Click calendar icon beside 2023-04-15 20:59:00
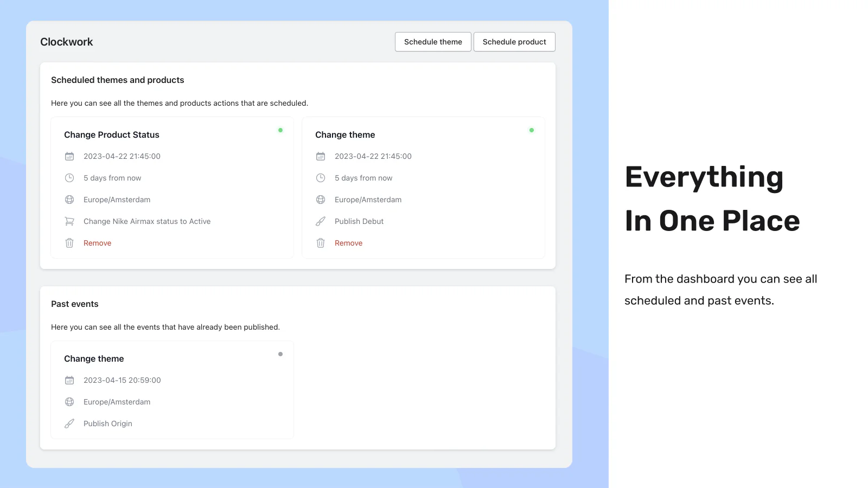The image size is (868, 488). 69,380
